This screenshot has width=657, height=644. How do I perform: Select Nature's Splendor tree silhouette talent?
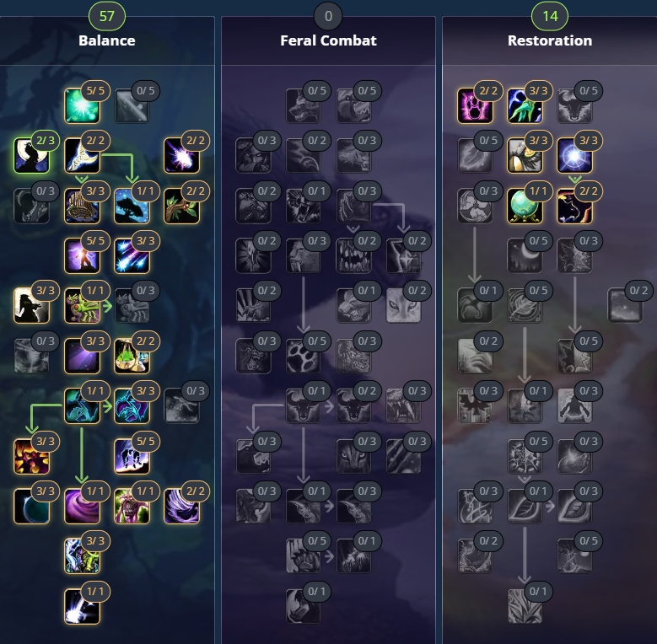point(132,206)
